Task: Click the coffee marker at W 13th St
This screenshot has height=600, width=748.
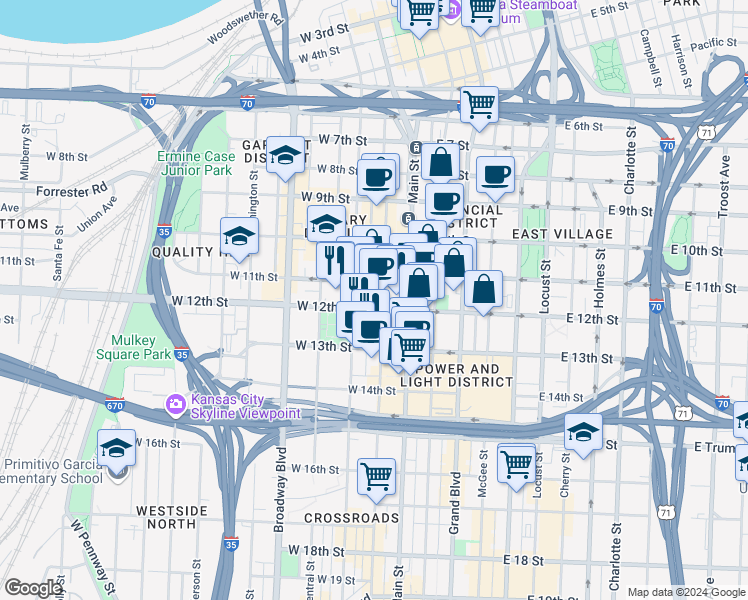Action: click(371, 330)
